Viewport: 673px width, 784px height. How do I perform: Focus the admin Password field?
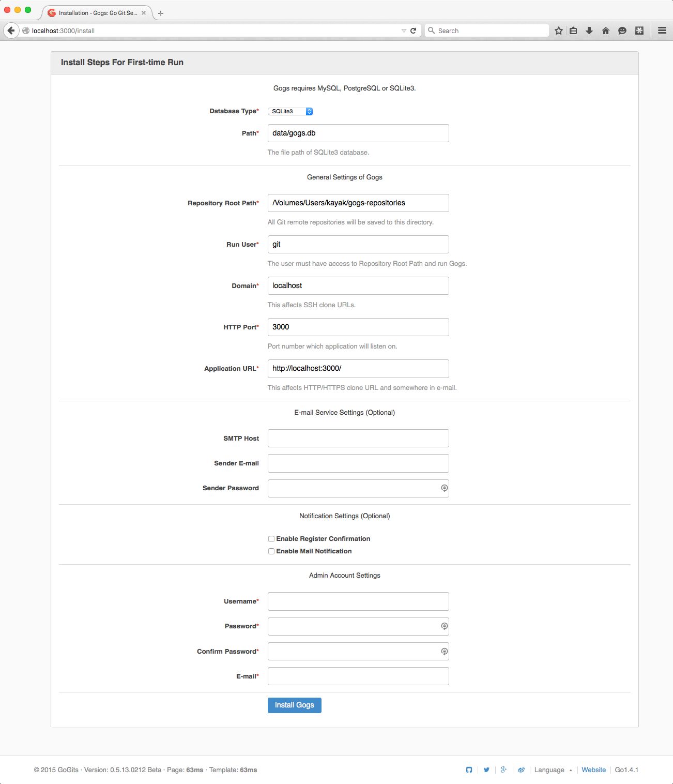click(358, 626)
